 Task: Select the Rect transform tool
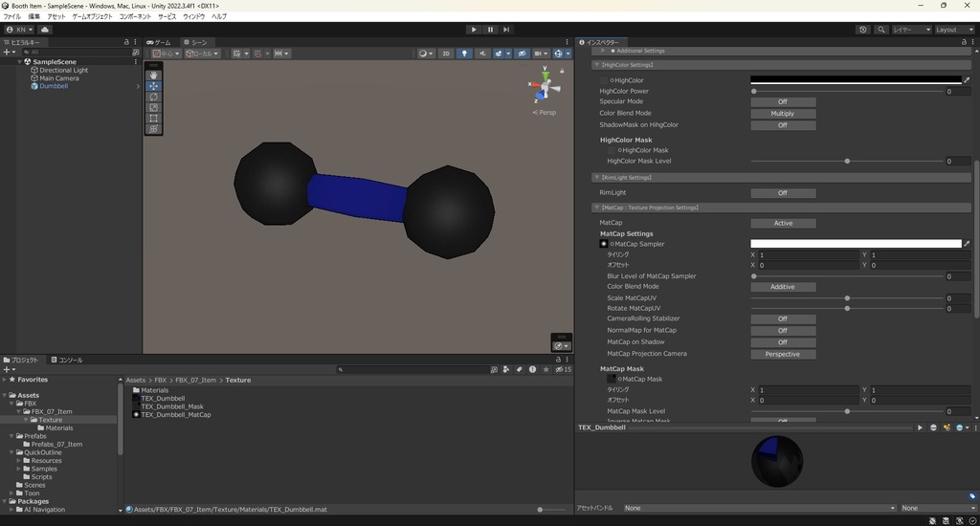tap(153, 118)
